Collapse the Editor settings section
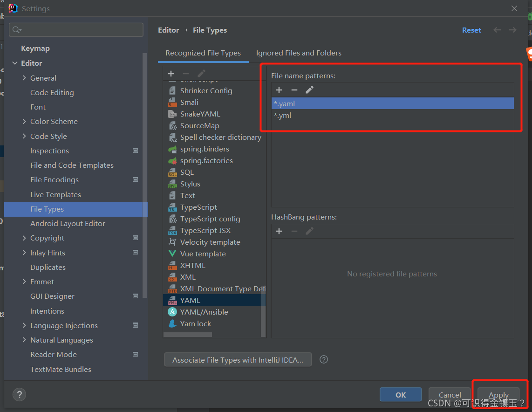The width and height of the screenshot is (532, 412). pyautogui.click(x=15, y=63)
